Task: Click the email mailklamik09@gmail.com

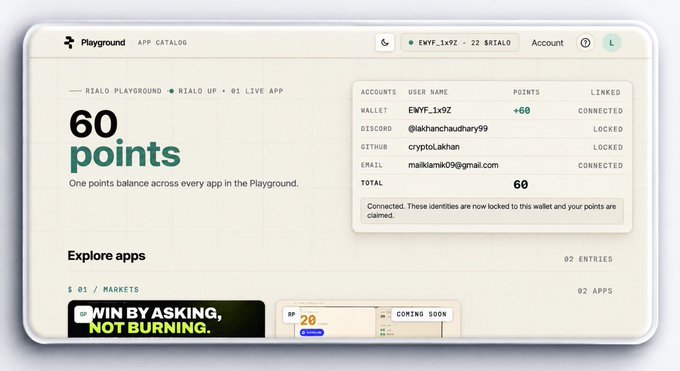Action: pyautogui.click(x=453, y=165)
